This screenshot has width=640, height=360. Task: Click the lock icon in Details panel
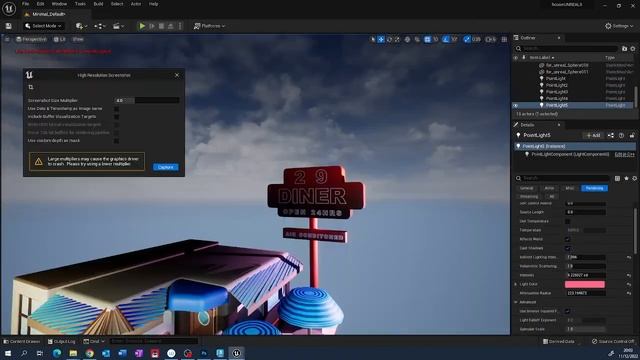(632, 135)
